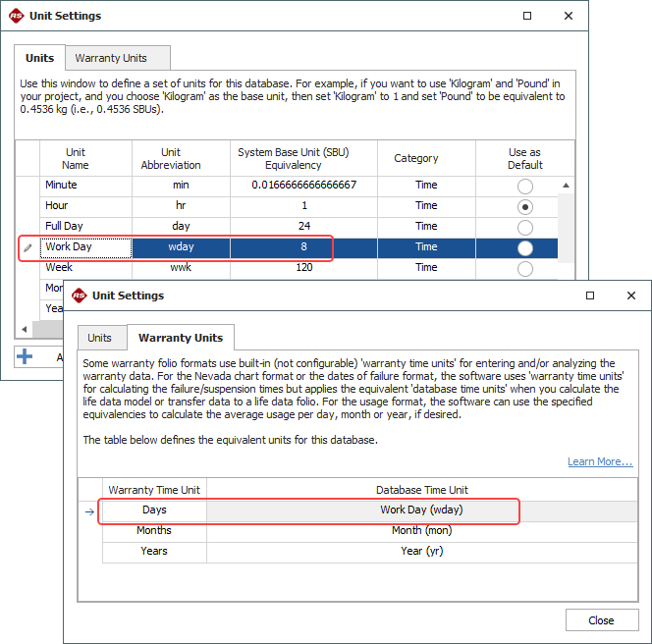
Task: Maximize the back Unit Settings window
Action: pos(527,16)
